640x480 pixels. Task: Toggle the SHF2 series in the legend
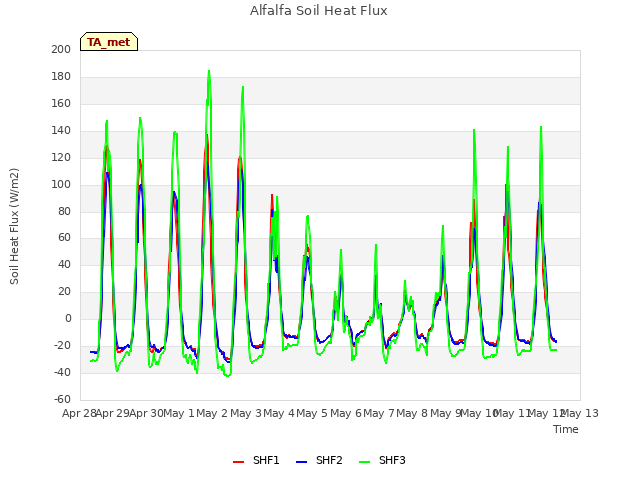coord(319,460)
